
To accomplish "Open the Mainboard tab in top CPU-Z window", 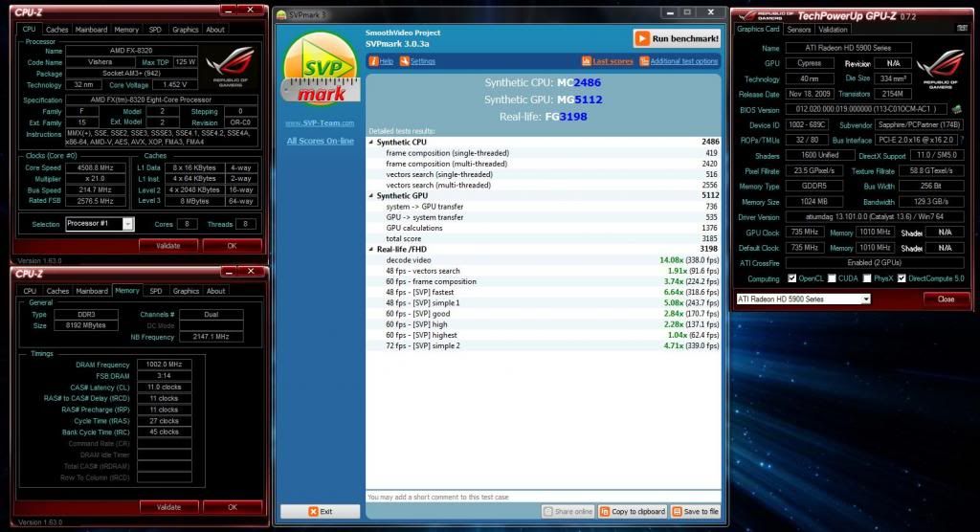I will click(x=91, y=30).
